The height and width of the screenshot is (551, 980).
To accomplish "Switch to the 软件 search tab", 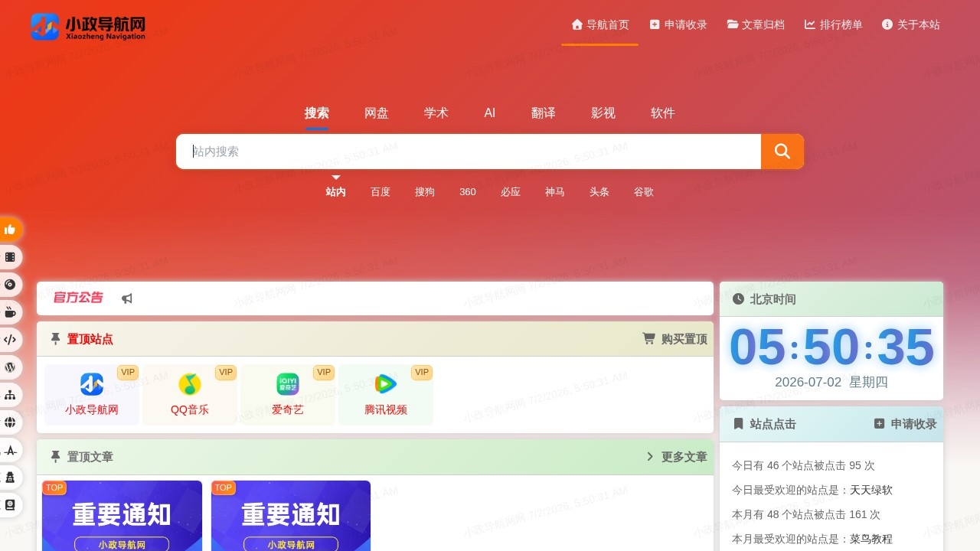I will click(663, 113).
